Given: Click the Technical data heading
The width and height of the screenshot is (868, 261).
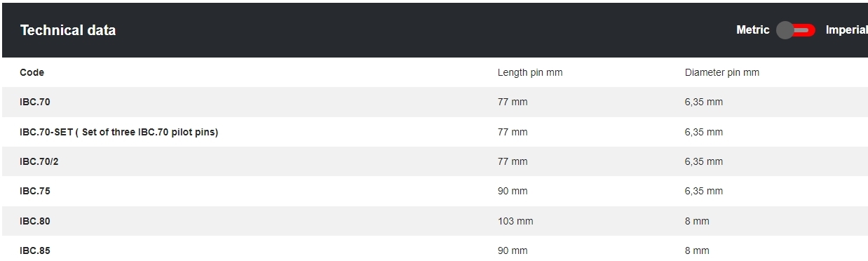Looking at the screenshot, I should 68,30.
